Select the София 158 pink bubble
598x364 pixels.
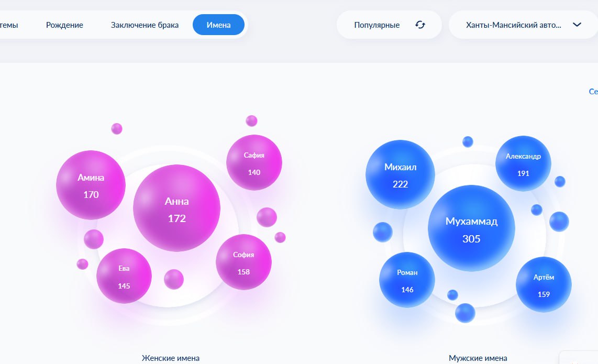coord(243,262)
